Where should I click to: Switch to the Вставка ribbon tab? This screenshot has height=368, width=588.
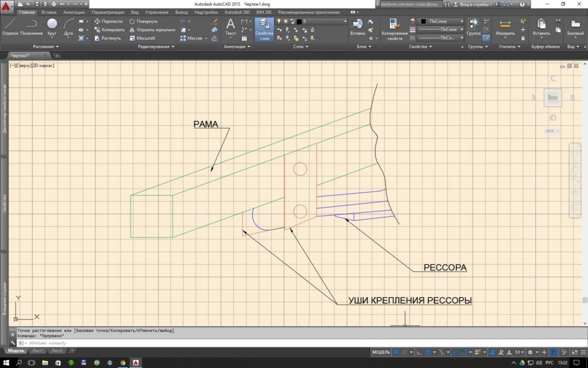49,12
